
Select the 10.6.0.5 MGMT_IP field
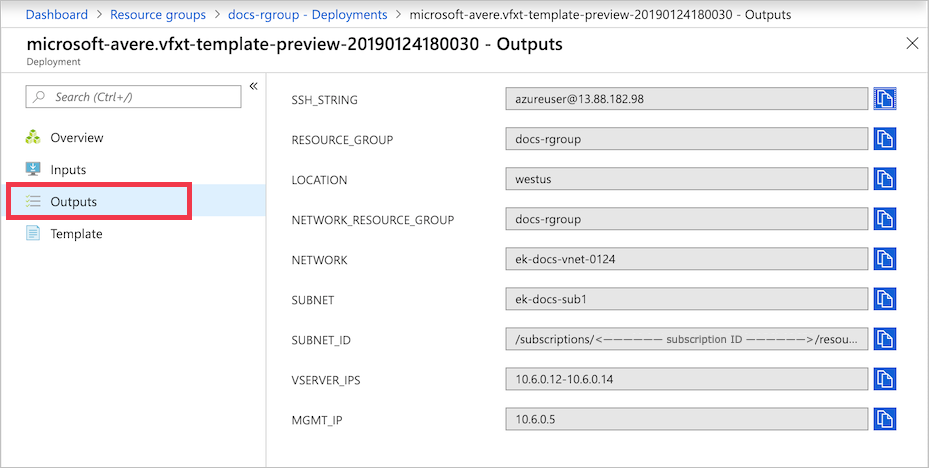click(687, 419)
